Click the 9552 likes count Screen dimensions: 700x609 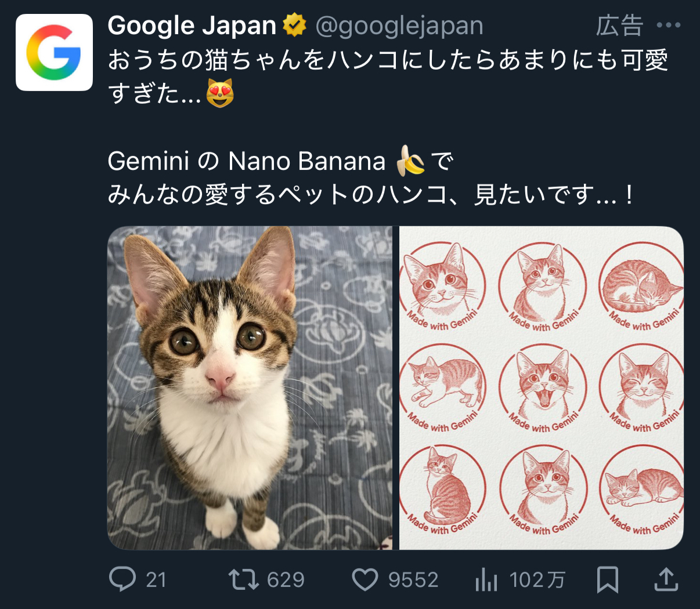pyautogui.click(x=413, y=579)
